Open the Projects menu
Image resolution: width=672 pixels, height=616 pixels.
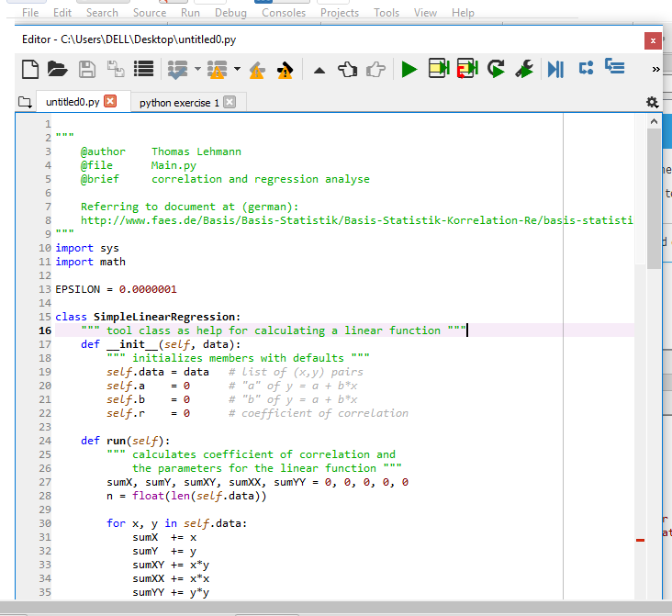click(x=340, y=13)
